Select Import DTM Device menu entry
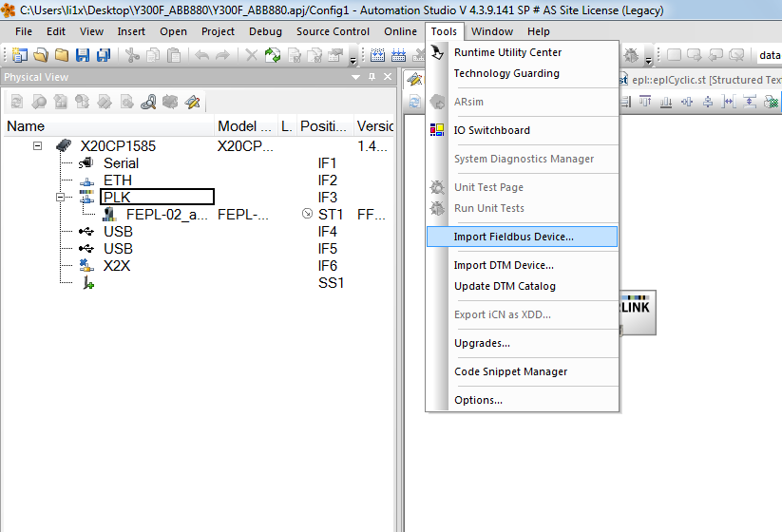782x532 pixels. pyautogui.click(x=522, y=265)
